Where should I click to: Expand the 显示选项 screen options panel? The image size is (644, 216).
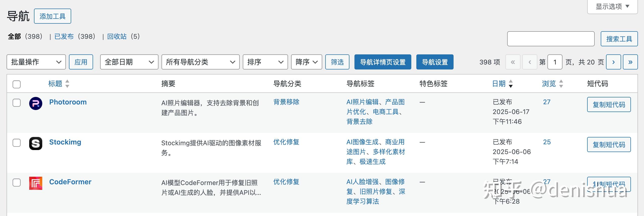tap(612, 7)
